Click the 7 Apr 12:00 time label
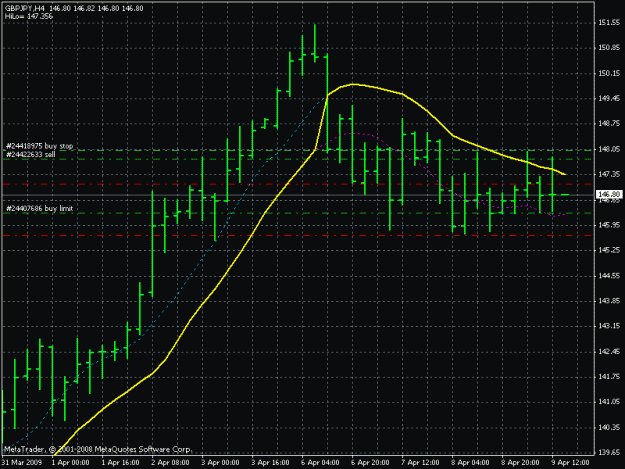Viewport: 625px width, 469px height. tap(420, 463)
